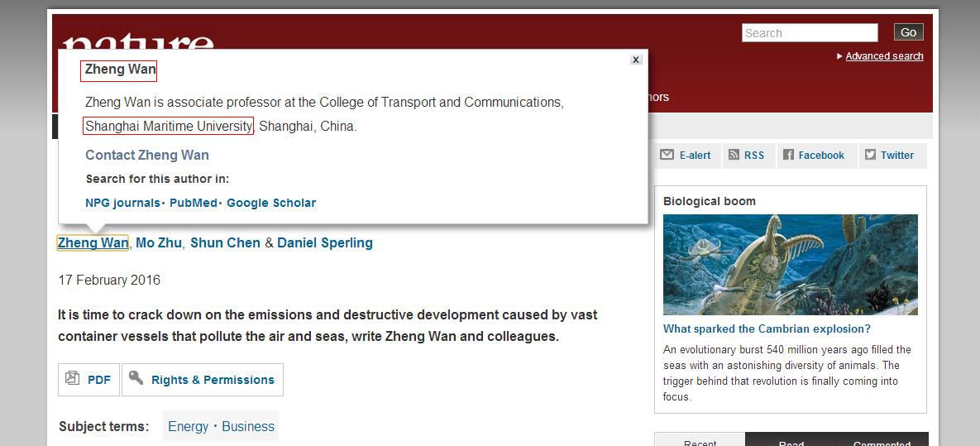Click the Twitter bird icon
This screenshot has width=980, height=446.
(870, 155)
